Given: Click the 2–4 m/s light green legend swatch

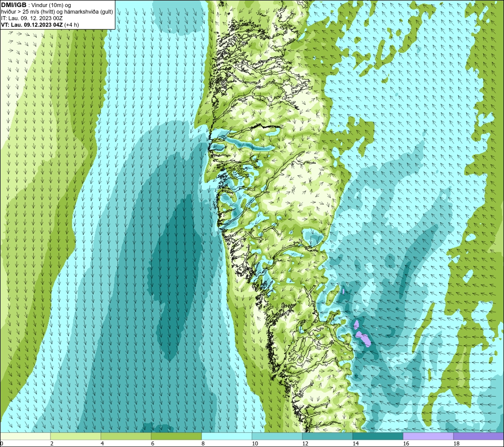Looking at the screenshot, I should [76, 436].
